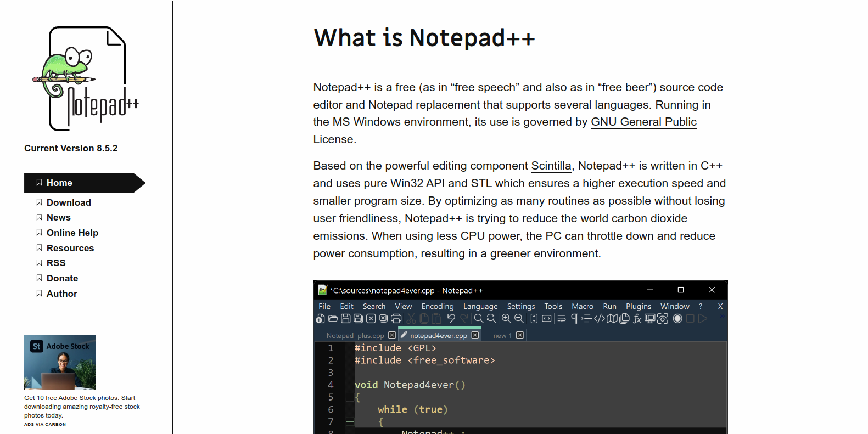Click the Close document toolbar icon
The height and width of the screenshot is (434, 868).
371,318
